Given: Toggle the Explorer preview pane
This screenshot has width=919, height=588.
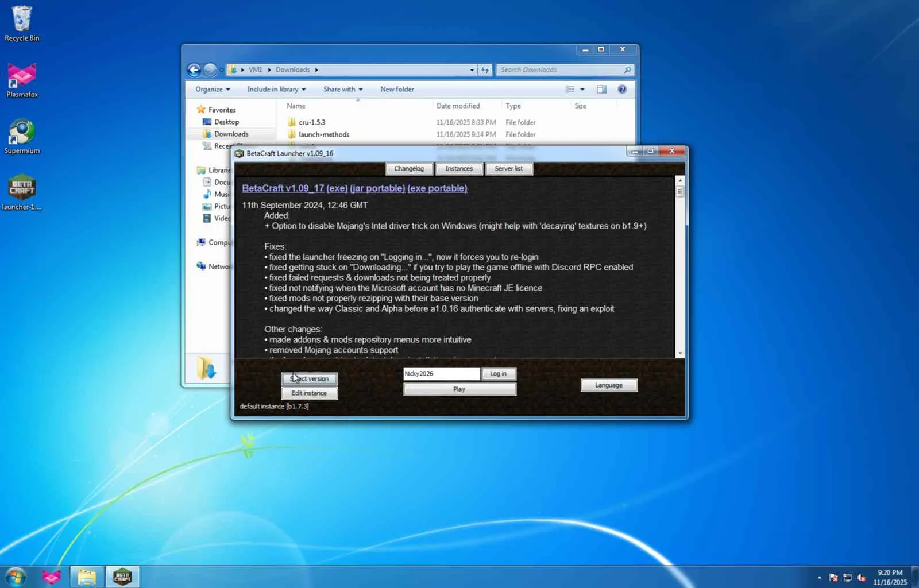Looking at the screenshot, I should [x=601, y=89].
